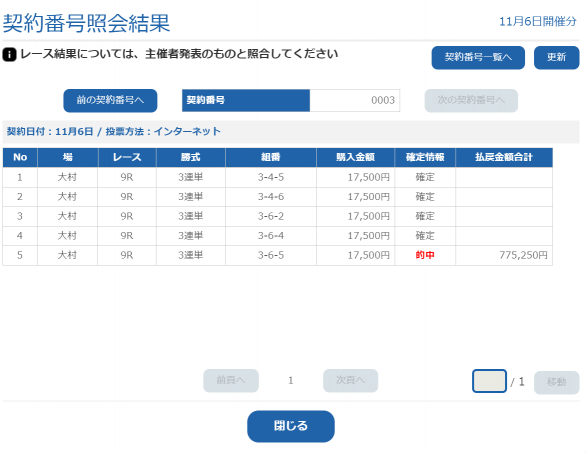586x453 pixels.
Task: Click the 確定情報 column header
Action: [425, 157]
